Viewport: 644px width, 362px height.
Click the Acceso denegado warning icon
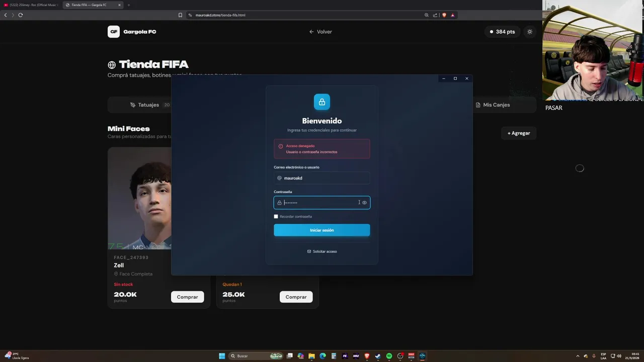coord(281,146)
